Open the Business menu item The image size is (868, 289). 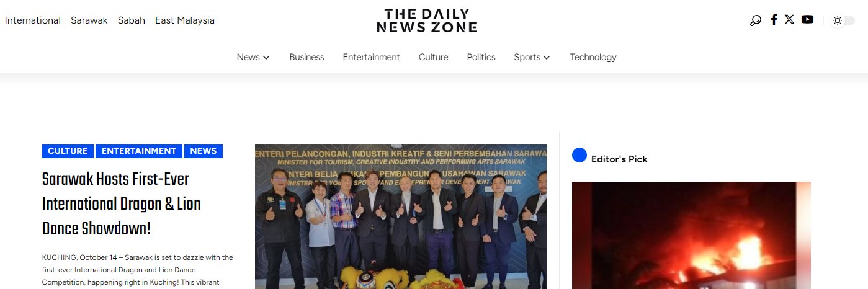tap(306, 57)
